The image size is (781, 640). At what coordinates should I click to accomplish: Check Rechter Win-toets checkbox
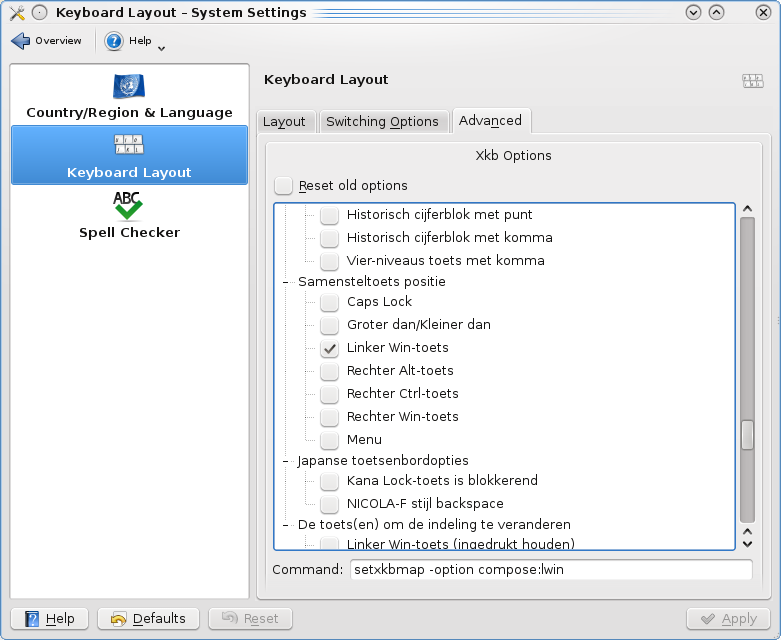(x=329, y=417)
